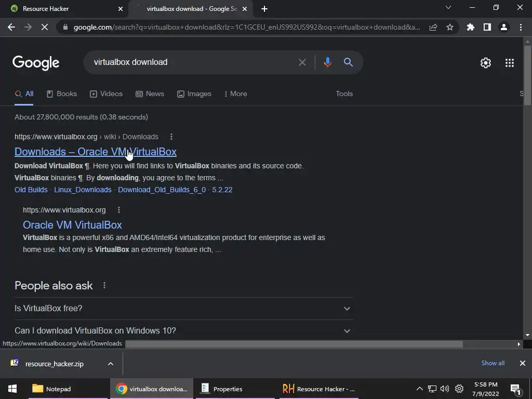Open the Download_Old_Builds_6_0 sitelink
The height and width of the screenshot is (399, 532).
[162, 190]
